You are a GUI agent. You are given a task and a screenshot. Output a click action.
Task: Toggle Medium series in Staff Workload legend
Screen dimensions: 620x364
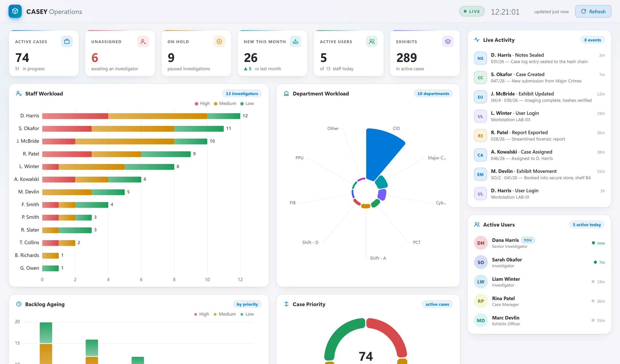coord(225,104)
